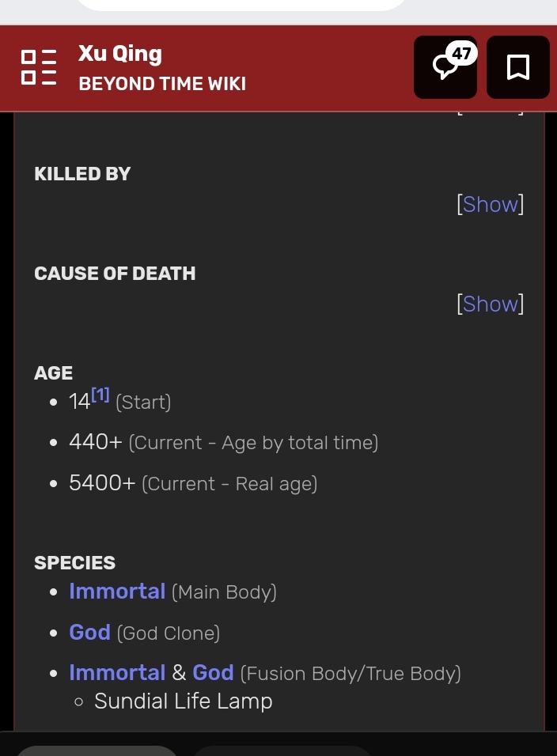Go to Beyond Time Wiki home
The image size is (557, 756).
click(x=162, y=84)
